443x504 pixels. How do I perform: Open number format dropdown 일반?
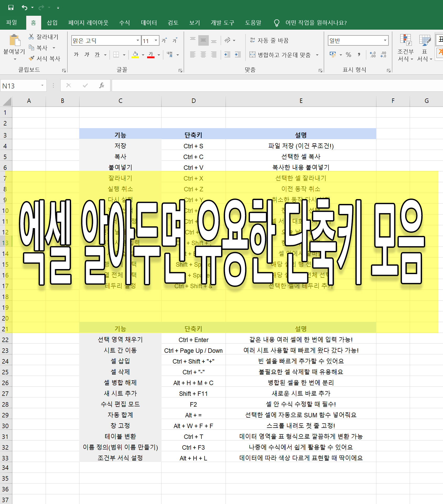coord(385,40)
